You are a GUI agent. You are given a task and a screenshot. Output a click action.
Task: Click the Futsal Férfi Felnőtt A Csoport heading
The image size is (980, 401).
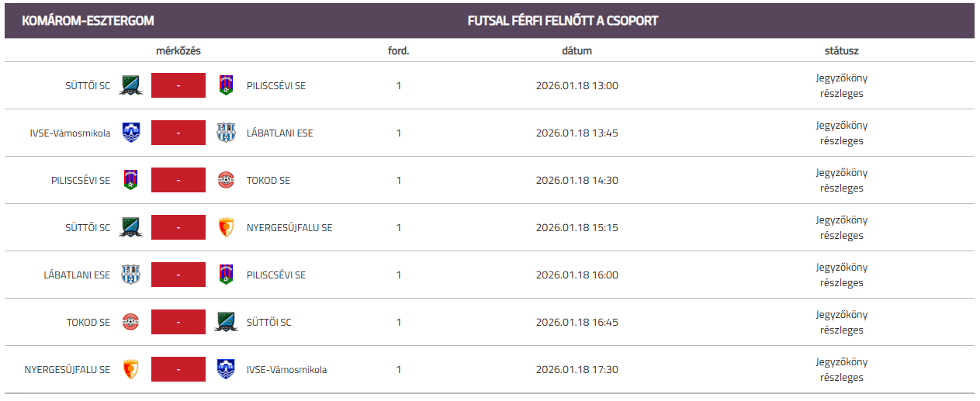563,21
